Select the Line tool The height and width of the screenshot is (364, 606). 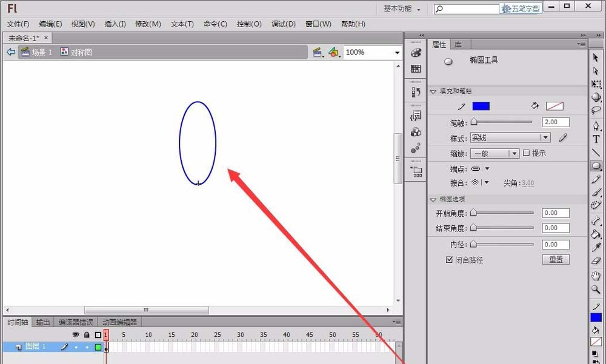[596, 153]
